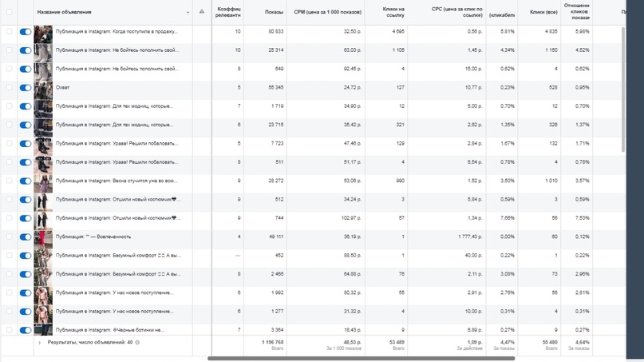This screenshot has height=362, width=644.
Task: Sort by 'Коэффиц. релевантн' column header
Action: [229, 12]
